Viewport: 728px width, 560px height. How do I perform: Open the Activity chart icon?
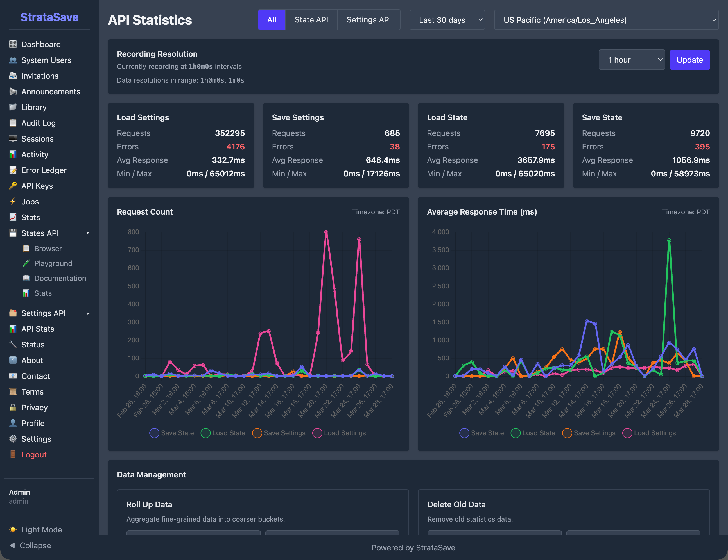(x=13, y=154)
